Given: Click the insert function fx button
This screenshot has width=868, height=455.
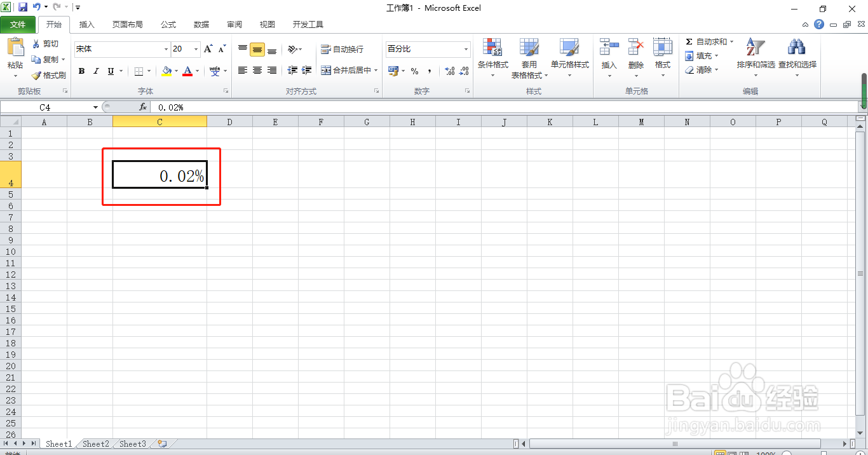Looking at the screenshot, I should 143,107.
